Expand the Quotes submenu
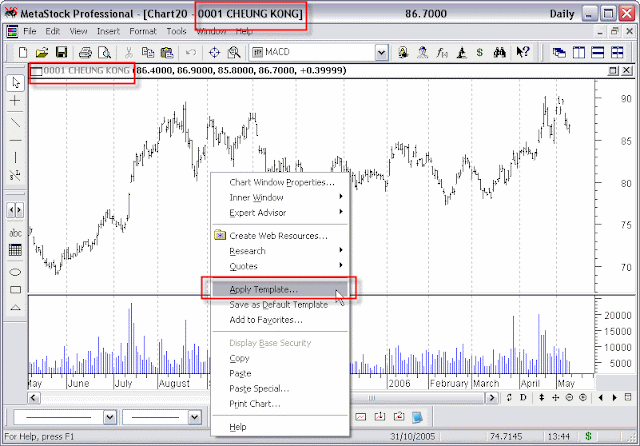Screen dimensions: 640x446 point(280,266)
